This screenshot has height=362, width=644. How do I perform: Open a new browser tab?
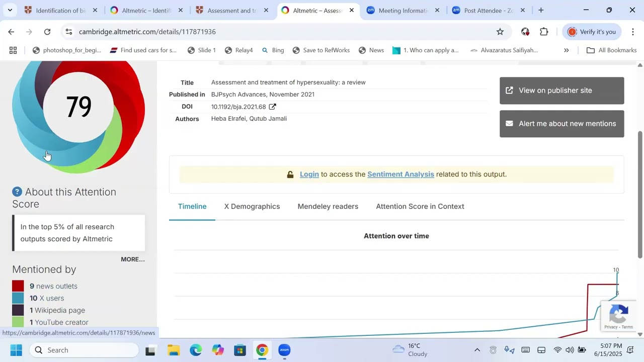pyautogui.click(x=541, y=10)
